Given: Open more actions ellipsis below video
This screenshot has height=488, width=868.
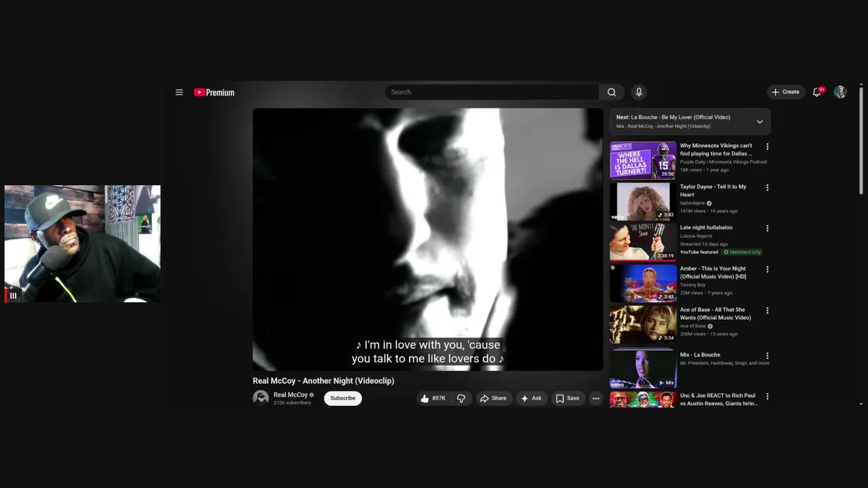Looking at the screenshot, I should click(x=596, y=399).
